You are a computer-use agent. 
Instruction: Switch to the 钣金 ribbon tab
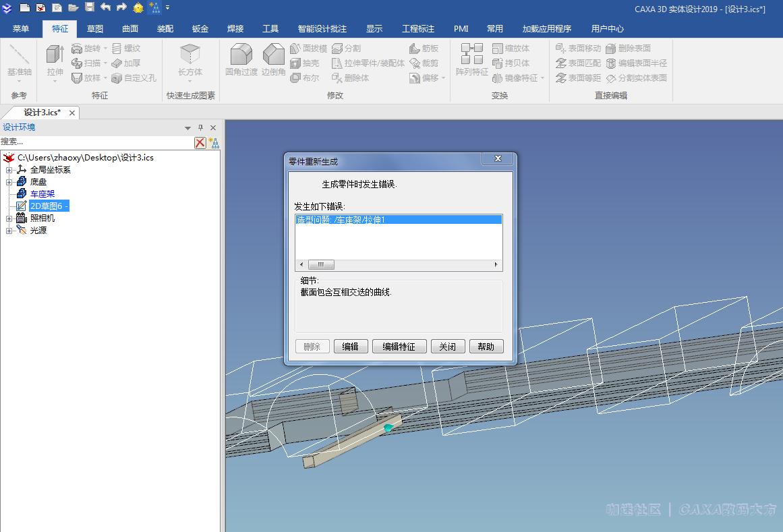200,29
